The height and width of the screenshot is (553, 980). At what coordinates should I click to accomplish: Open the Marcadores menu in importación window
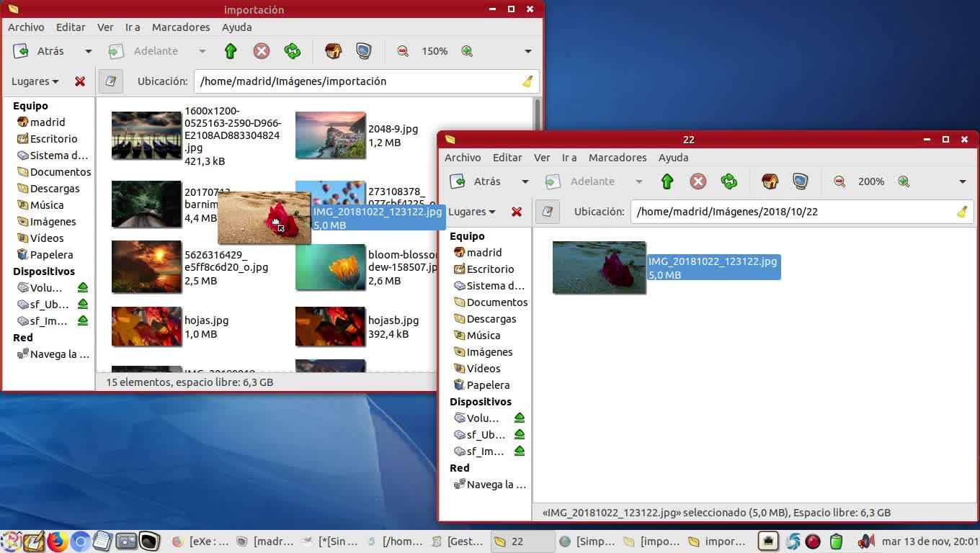pyautogui.click(x=181, y=27)
